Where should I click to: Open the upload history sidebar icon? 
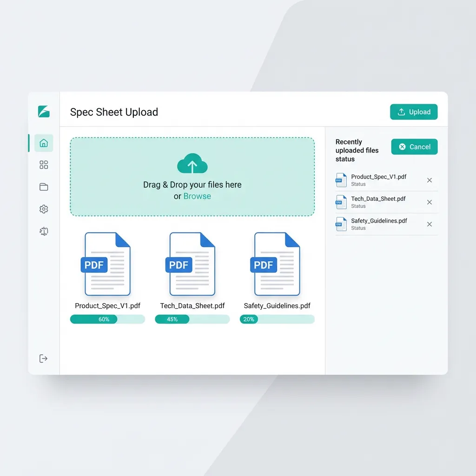(x=43, y=231)
